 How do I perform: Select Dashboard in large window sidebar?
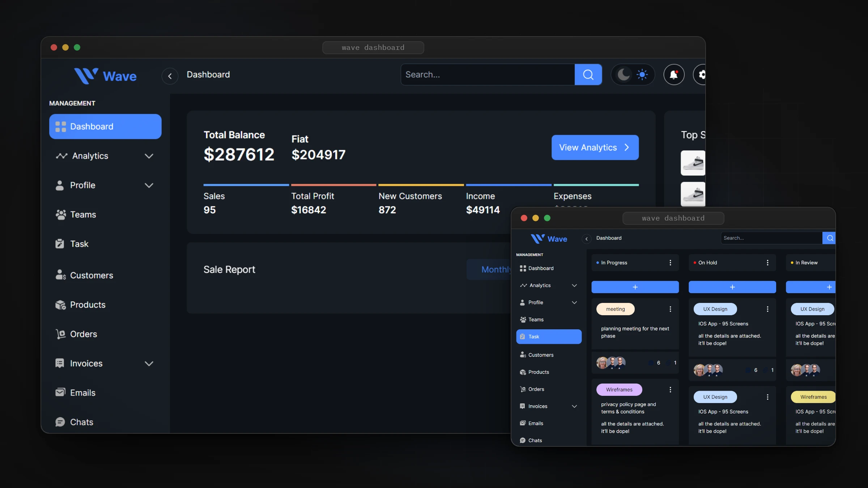(105, 127)
